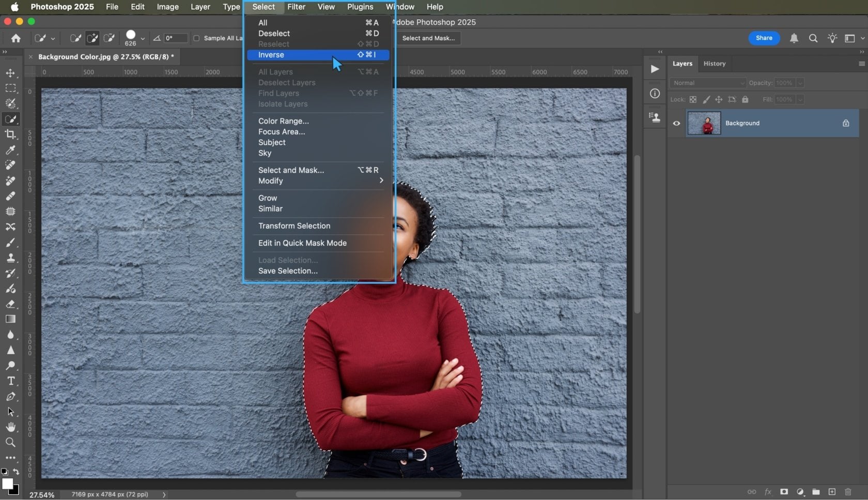This screenshot has width=868, height=500.
Task: Select the Move tool
Action: 11,73
